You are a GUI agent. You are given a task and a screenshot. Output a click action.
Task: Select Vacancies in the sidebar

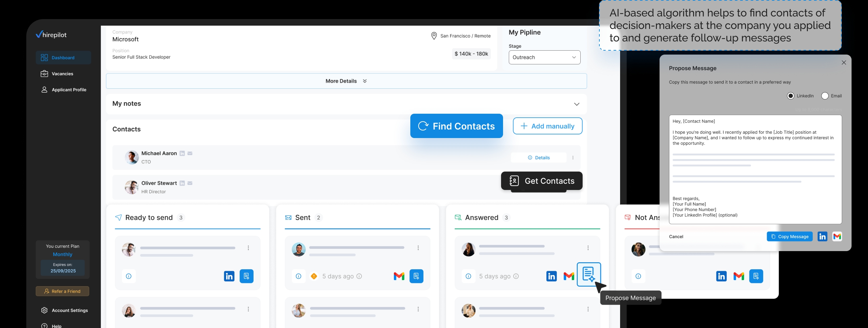(63, 73)
